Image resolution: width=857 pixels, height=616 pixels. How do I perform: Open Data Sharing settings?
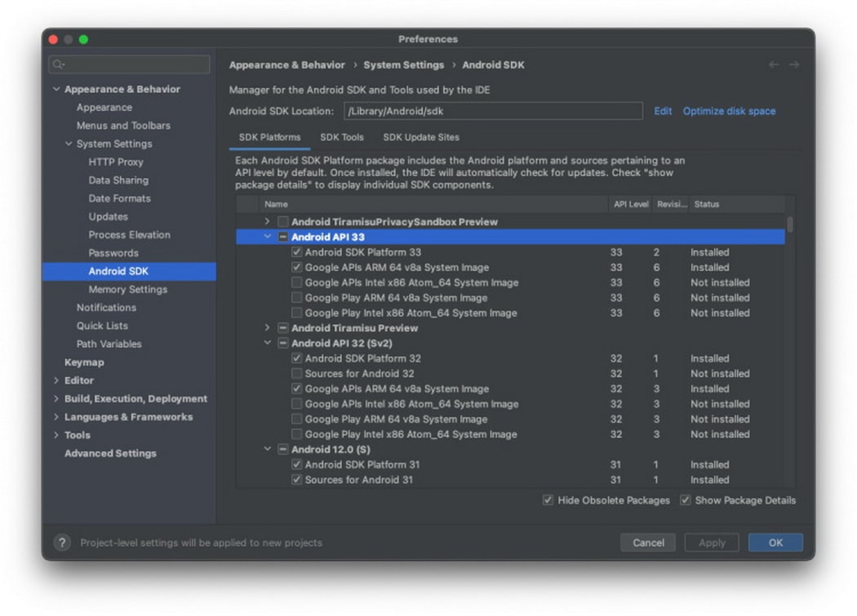[x=118, y=179]
